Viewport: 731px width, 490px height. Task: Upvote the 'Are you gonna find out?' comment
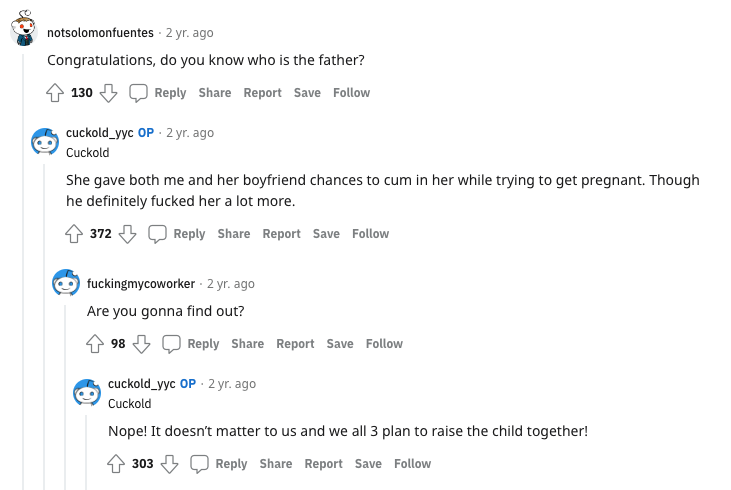click(95, 344)
